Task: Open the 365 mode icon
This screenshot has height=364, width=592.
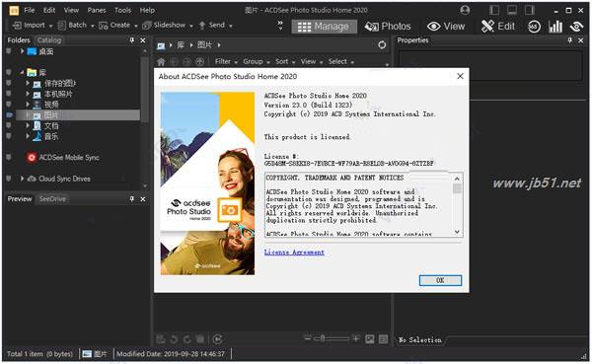Action: click(534, 27)
